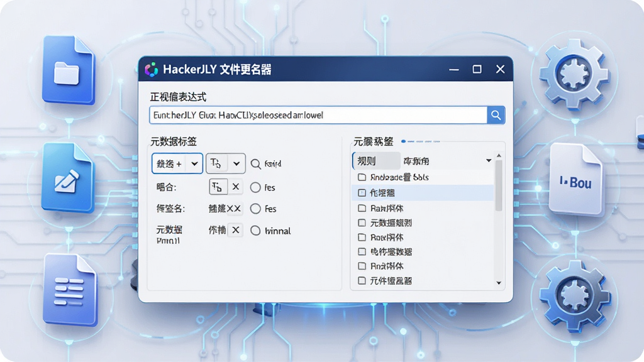The image size is (644, 362).
Task: Click the magnifier icon next to the dropdowns
Action: coord(255,164)
